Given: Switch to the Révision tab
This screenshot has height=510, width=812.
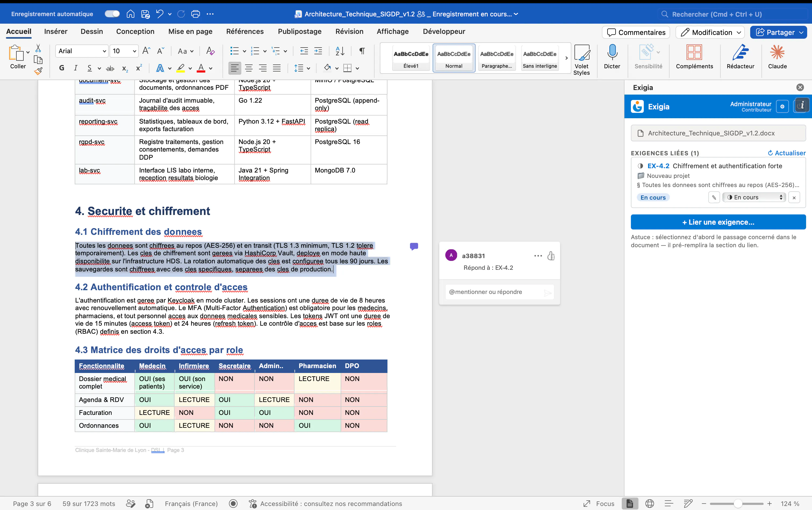Looking at the screenshot, I should (x=349, y=31).
